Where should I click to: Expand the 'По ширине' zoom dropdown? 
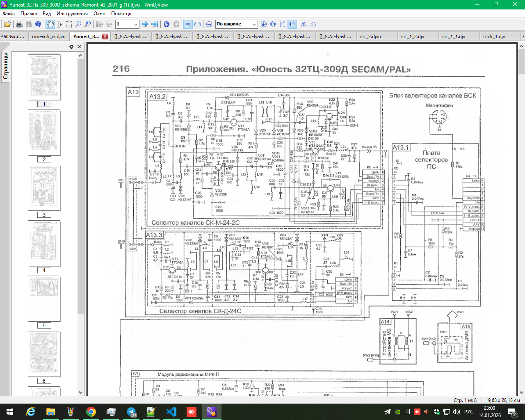(x=254, y=24)
